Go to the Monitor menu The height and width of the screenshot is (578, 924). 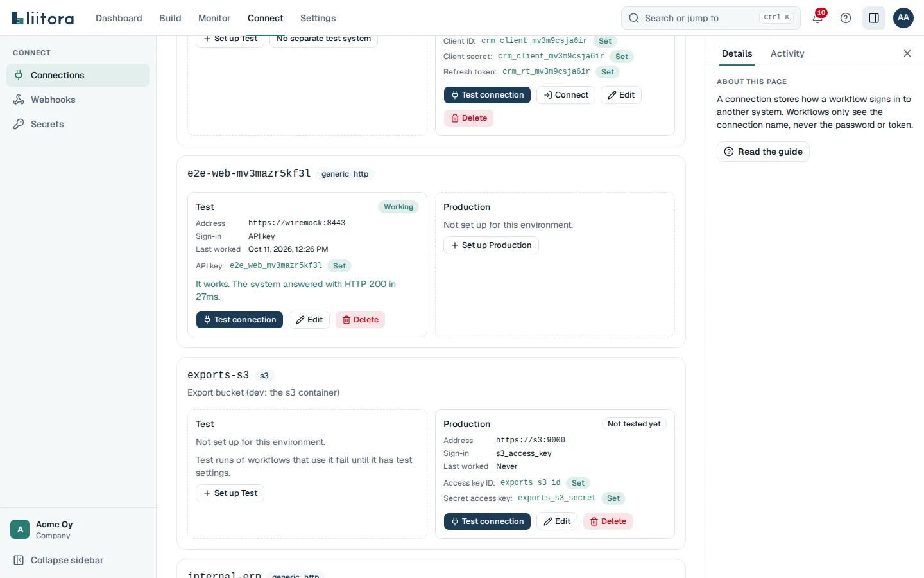pyautogui.click(x=214, y=18)
